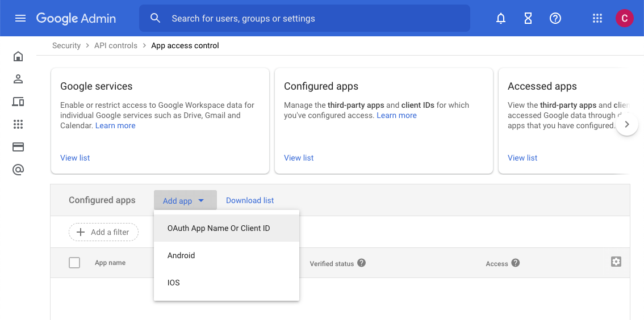Screen dimensions: 644x320
Task: Click the Verified status column header
Action: [332, 264]
